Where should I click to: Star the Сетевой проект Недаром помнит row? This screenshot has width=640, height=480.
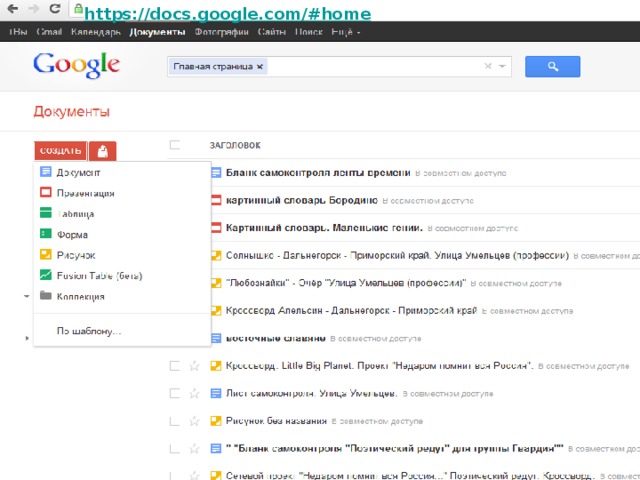(x=194, y=476)
